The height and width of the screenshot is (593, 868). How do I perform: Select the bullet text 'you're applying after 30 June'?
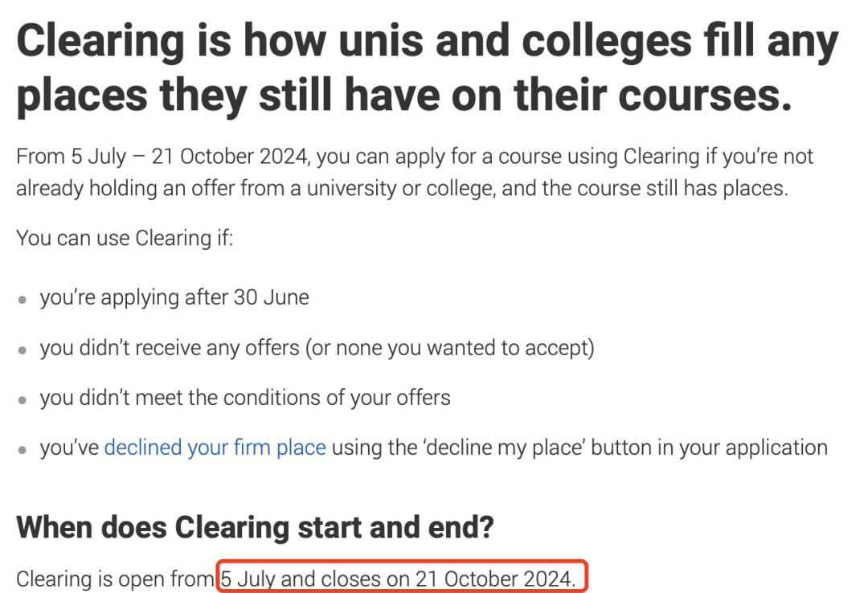pos(174,297)
